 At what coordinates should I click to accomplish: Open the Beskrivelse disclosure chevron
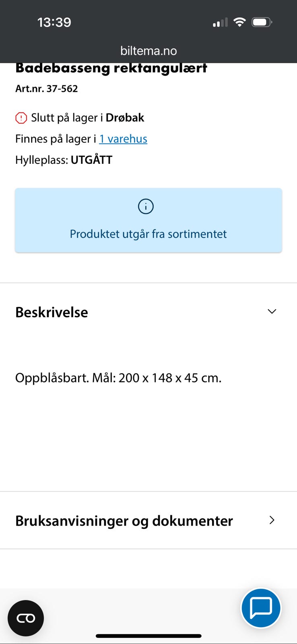click(272, 311)
